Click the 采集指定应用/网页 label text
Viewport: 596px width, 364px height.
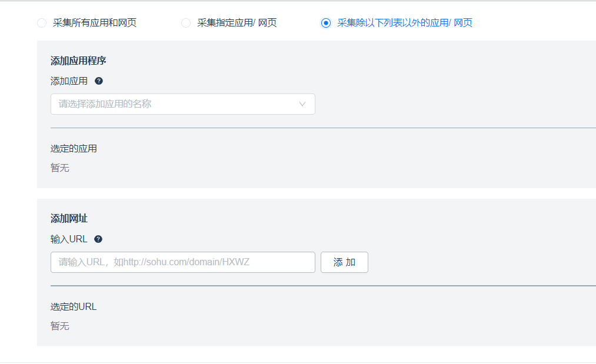pos(237,23)
